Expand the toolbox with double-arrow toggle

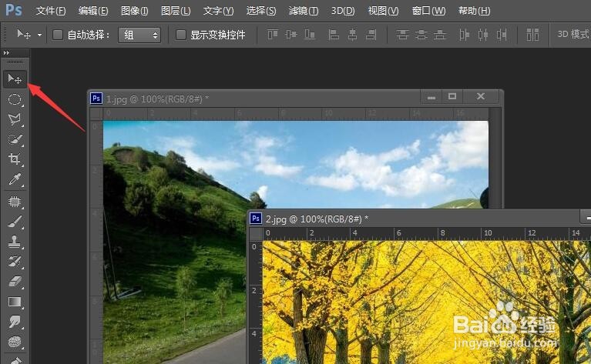[6, 52]
